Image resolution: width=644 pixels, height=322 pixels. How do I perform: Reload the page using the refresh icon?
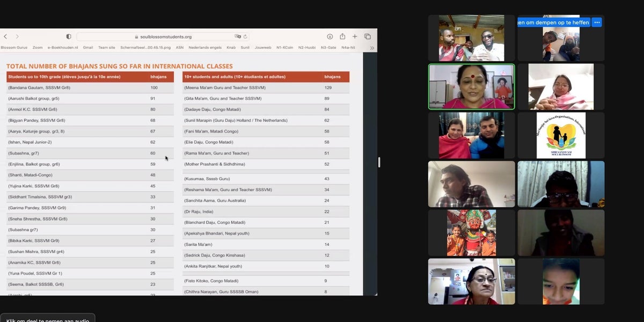(x=245, y=36)
